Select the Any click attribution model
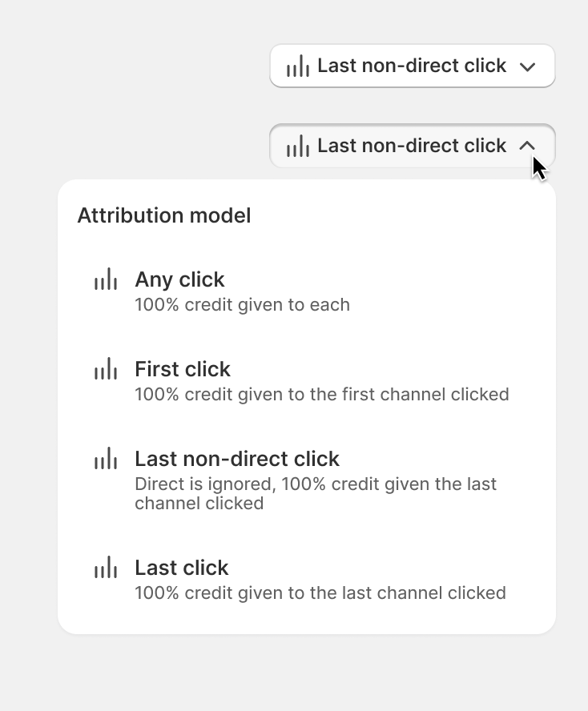This screenshot has height=711, width=588. [x=179, y=279]
